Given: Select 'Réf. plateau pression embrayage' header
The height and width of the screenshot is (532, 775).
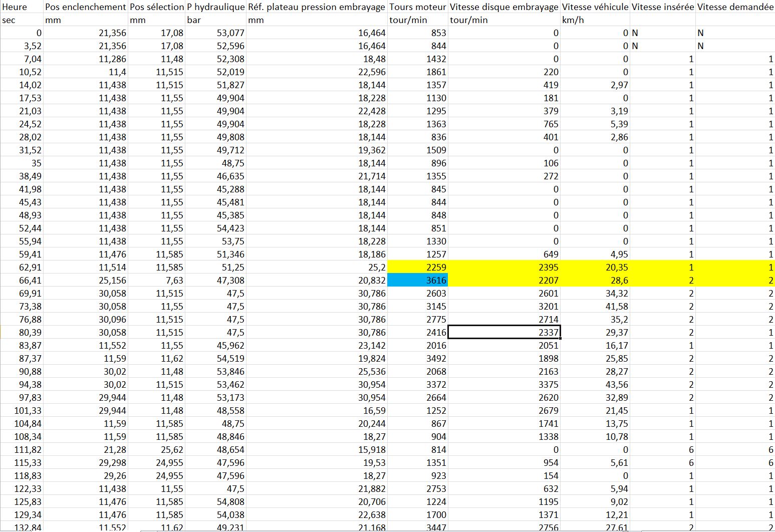Looking at the screenshot, I should pyautogui.click(x=317, y=7).
